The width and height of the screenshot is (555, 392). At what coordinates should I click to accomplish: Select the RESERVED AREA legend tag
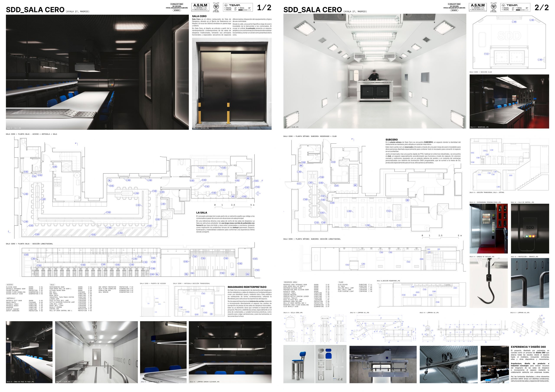(x=290, y=282)
